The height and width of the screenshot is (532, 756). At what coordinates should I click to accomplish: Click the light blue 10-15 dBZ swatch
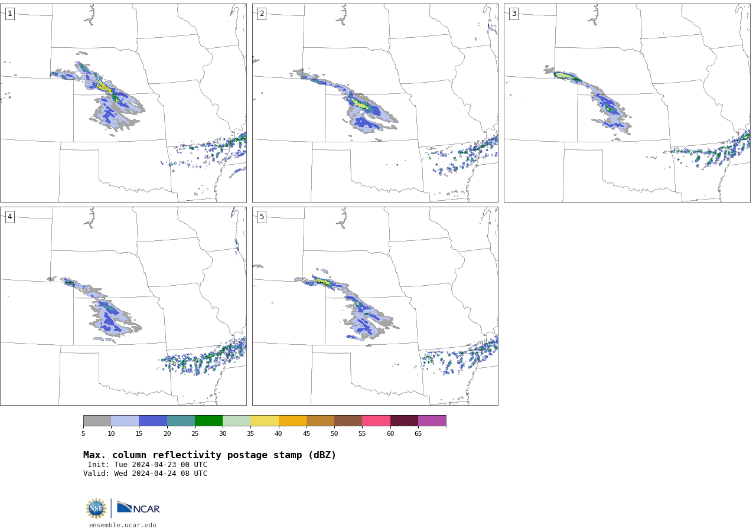coord(125,420)
